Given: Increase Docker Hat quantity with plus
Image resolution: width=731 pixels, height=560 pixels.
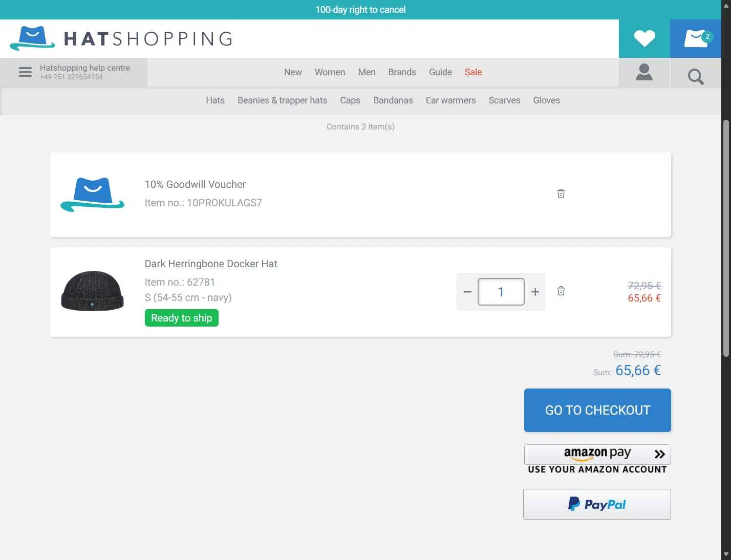Looking at the screenshot, I should pos(535,292).
